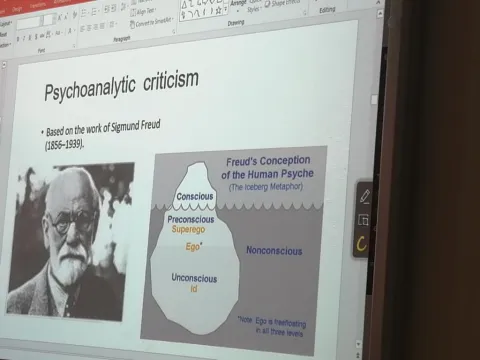480x360 pixels.
Task: Click the 'Psychoanalytic criticism' slide title
Action: coord(122,86)
